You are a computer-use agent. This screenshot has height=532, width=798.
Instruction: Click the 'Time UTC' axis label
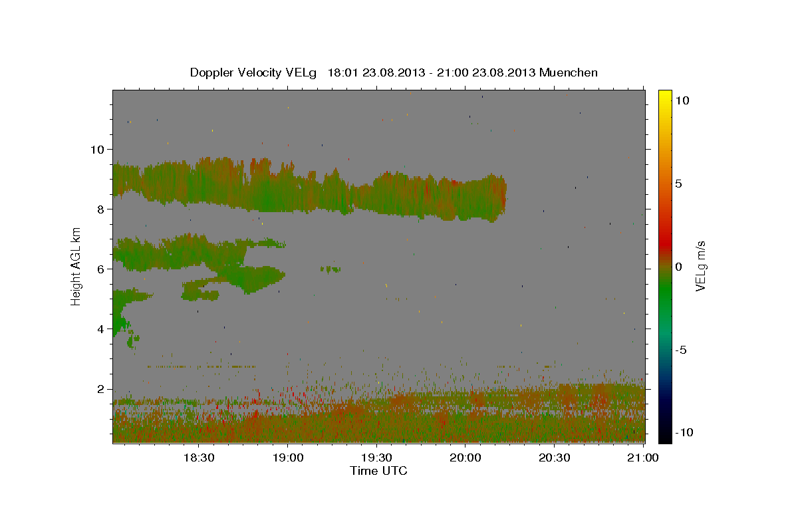coord(378,471)
